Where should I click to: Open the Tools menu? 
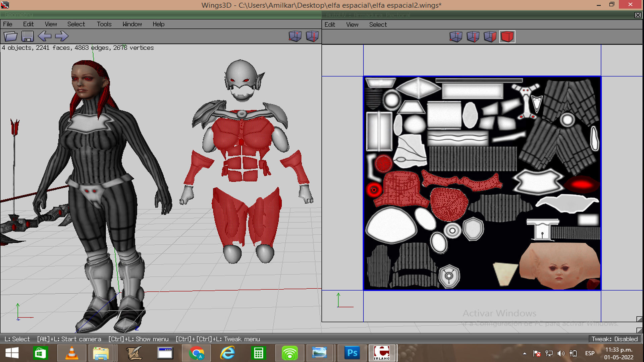point(104,24)
